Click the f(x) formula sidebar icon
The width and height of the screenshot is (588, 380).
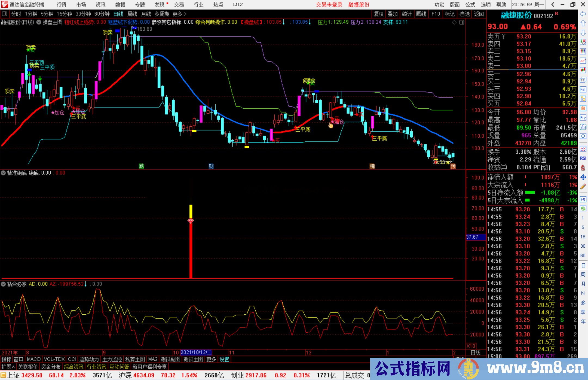point(583,127)
